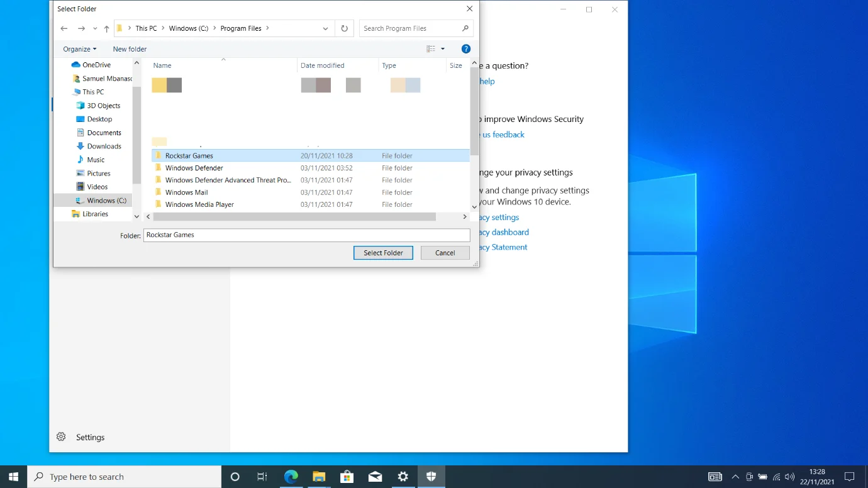Open the Organize menu
The image size is (868, 488).
coord(80,49)
